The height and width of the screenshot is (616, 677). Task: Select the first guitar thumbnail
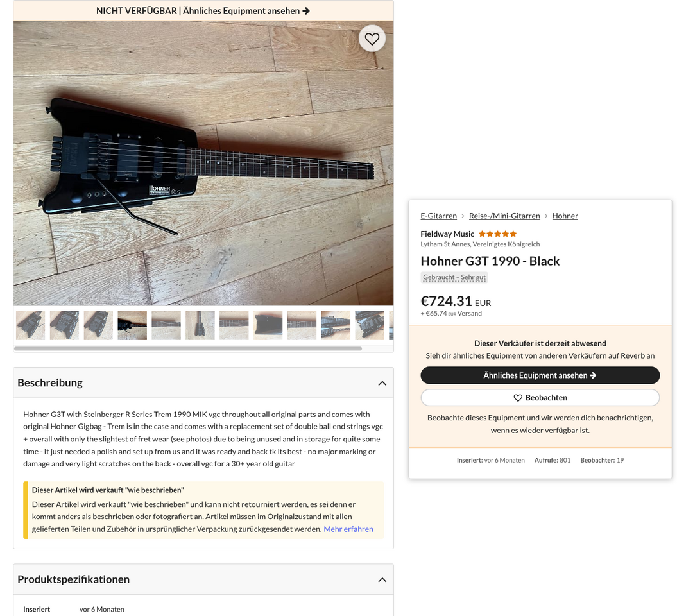coord(30,325)
